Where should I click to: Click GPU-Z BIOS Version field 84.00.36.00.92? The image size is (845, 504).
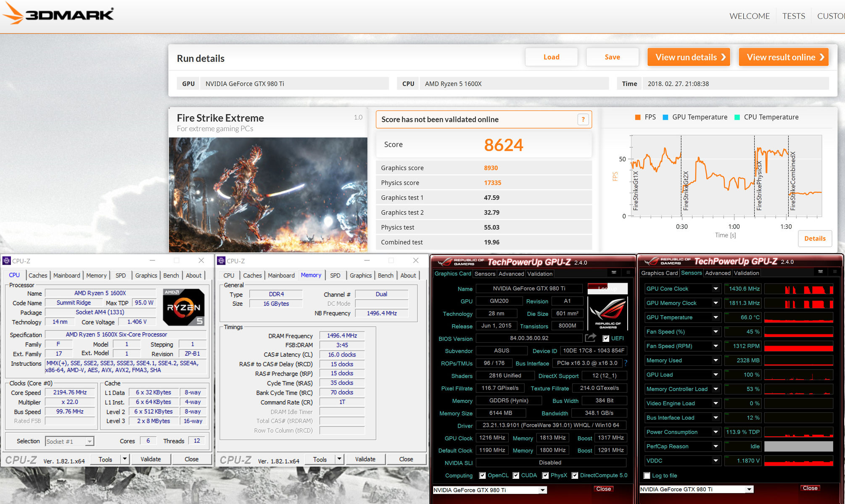tap(529, 338)
